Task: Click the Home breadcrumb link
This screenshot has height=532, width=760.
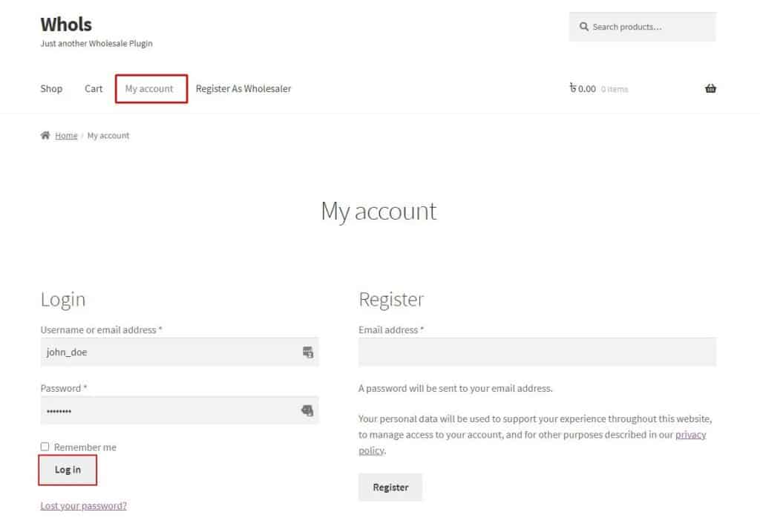Action: 66,136
